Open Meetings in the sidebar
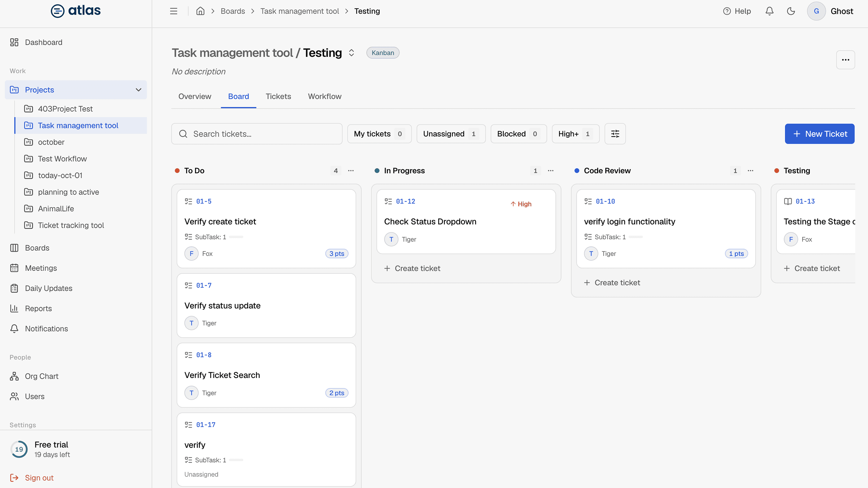 click(x=76, y=268)
